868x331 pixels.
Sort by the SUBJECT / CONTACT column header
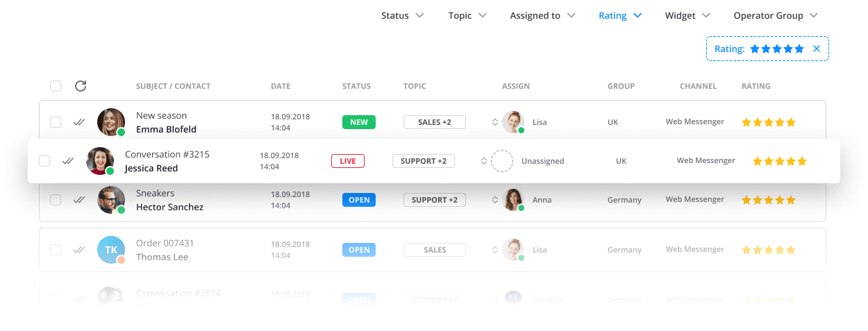pos(173,86)
